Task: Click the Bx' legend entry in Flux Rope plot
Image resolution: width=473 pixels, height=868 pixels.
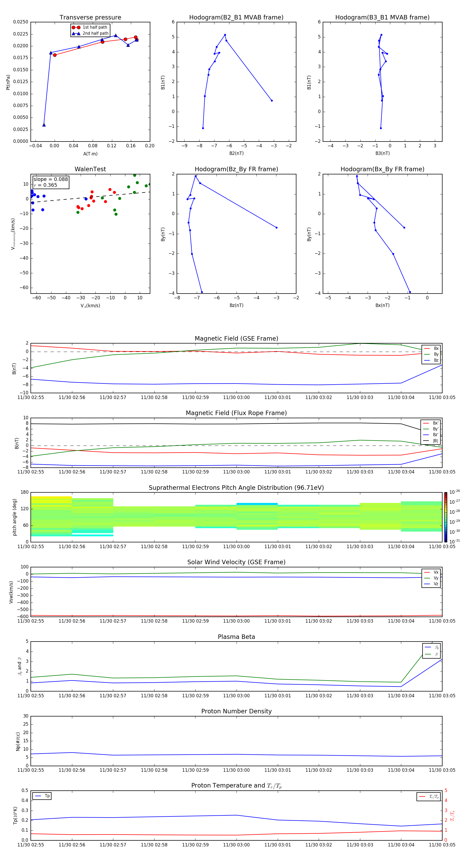Action: [431, 423]
